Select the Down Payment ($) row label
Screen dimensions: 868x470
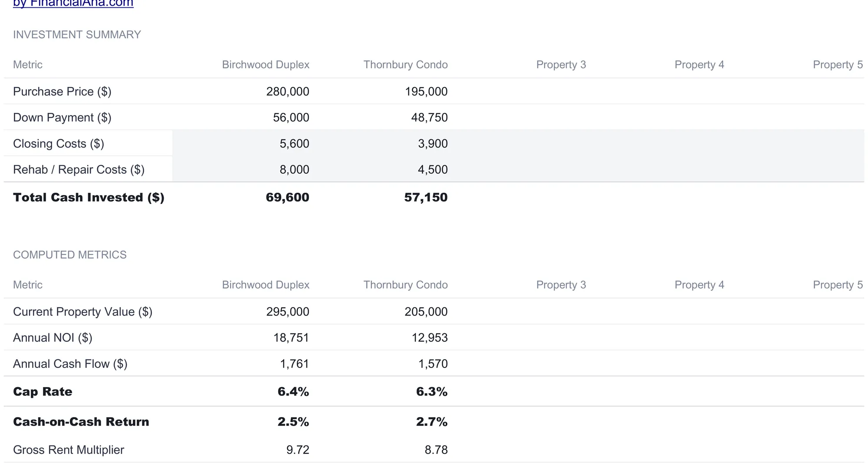(62, 118)
